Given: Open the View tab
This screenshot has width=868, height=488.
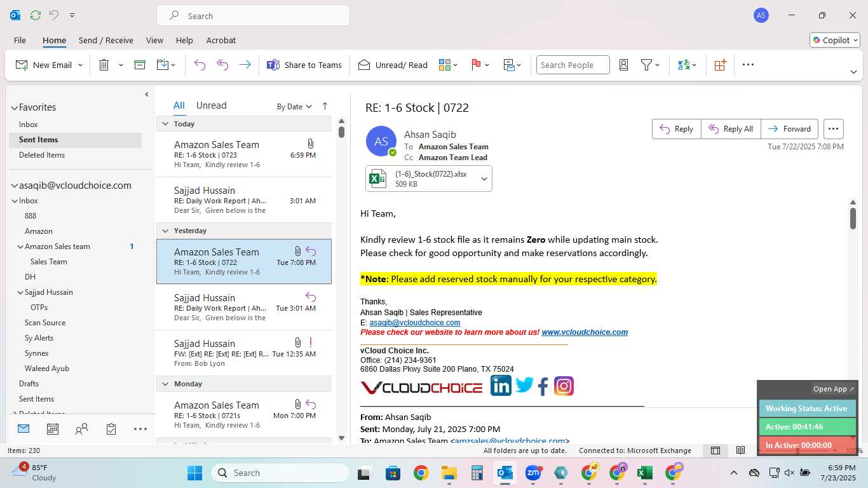Looking at the screenshot, I should coord(154,40).
